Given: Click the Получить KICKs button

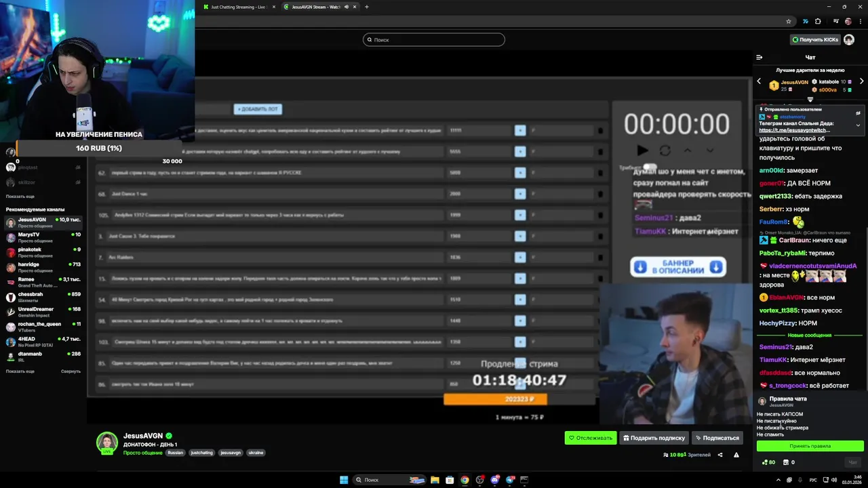Looking at the screenshot, I should click(816, 39).
